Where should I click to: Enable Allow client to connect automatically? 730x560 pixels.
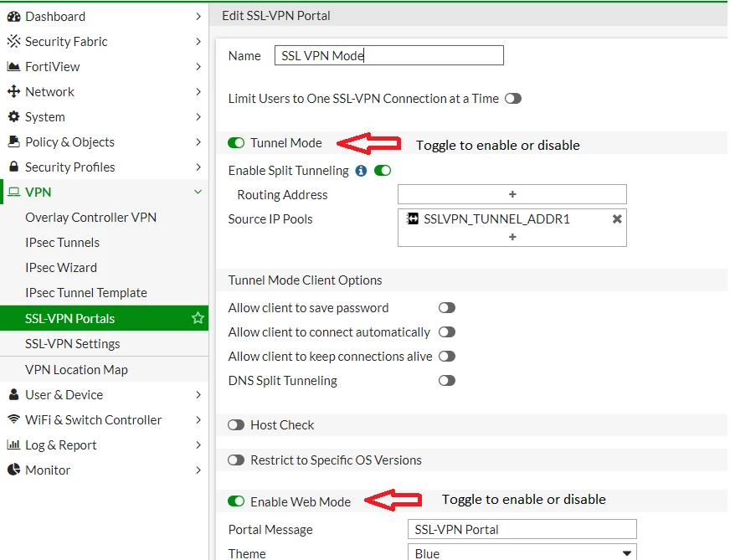pyautogui.click(x=447, y=332)
